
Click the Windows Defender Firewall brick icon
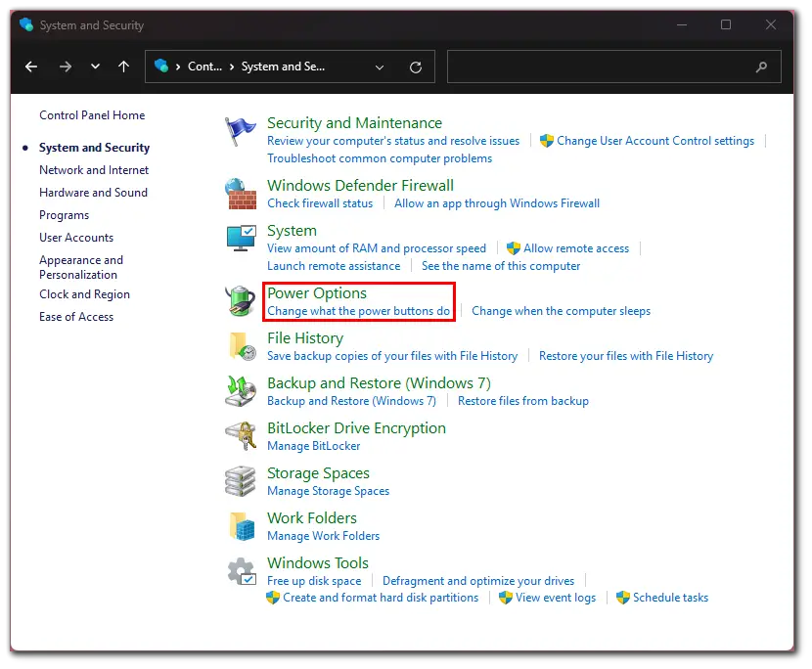pyautogui.click(x=241, y=195)
